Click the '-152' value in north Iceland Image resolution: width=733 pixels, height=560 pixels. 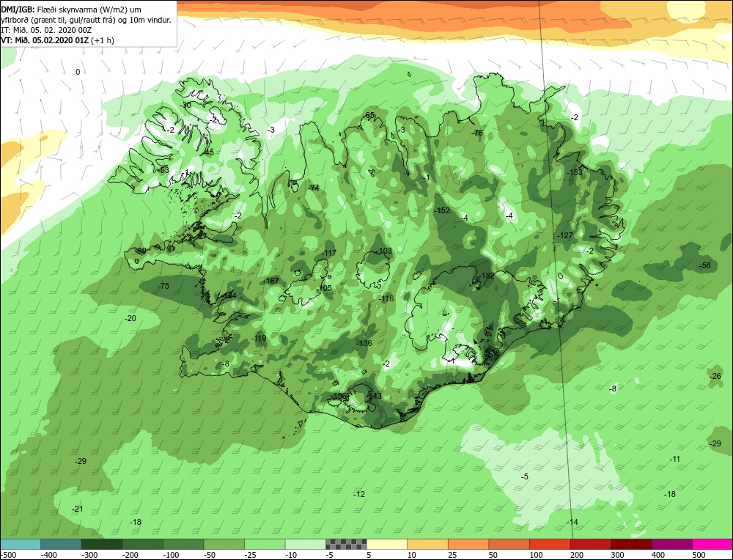442,210
